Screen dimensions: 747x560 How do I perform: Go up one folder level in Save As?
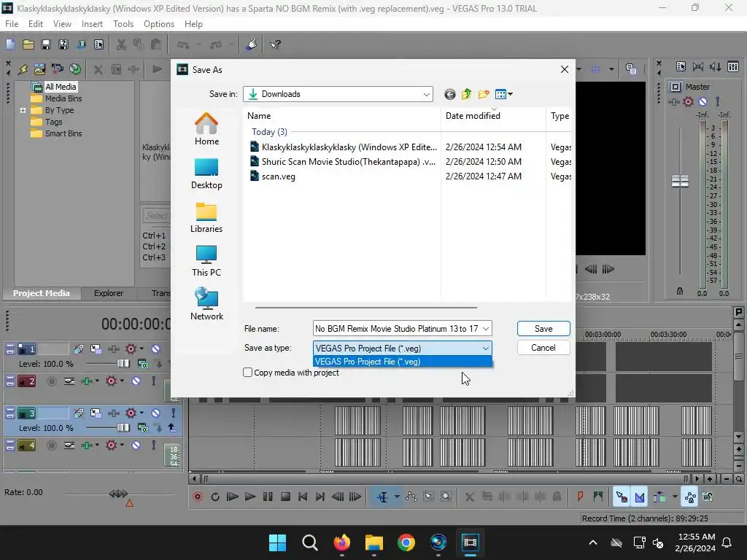coord(466,94)
